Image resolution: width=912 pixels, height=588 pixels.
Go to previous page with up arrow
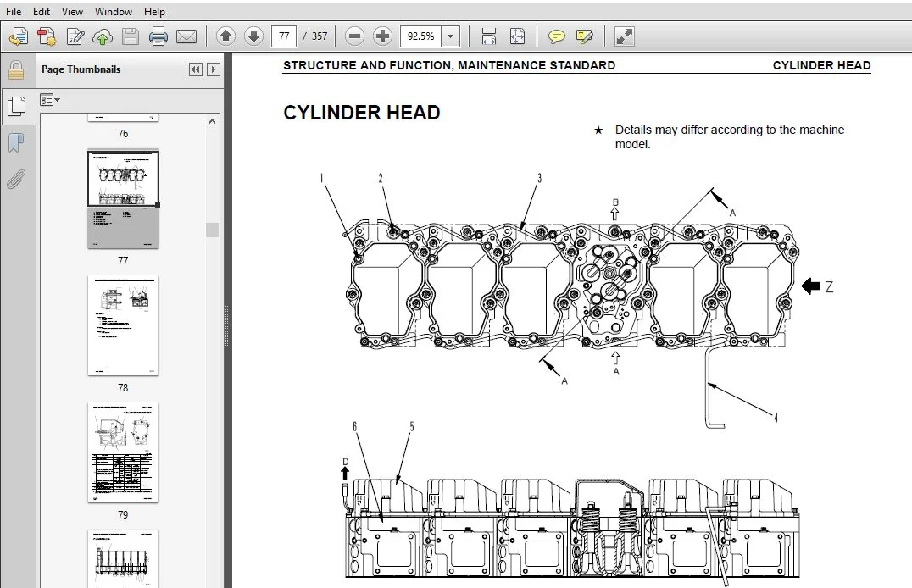(225, 36)
